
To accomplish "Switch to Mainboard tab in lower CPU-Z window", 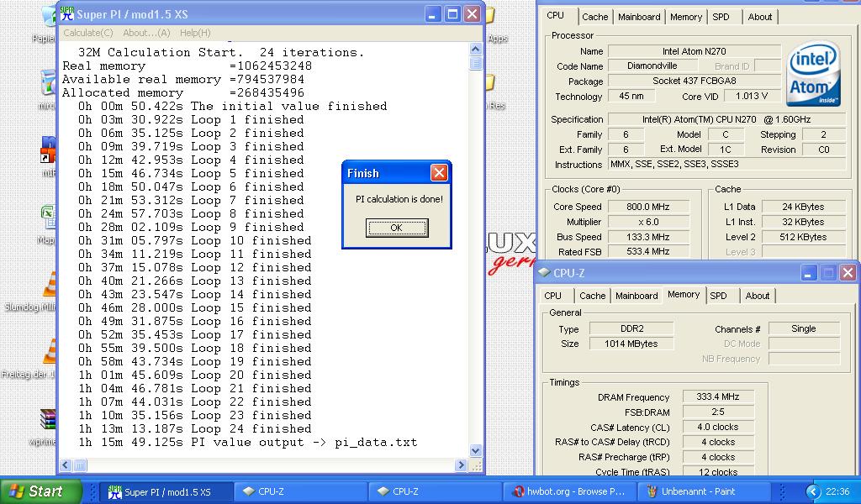I will (x=637, y=296).
